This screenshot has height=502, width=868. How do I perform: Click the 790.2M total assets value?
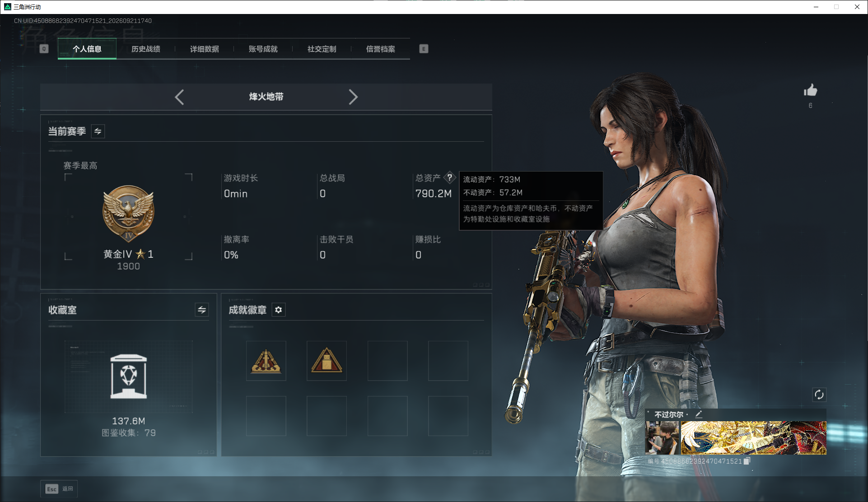(x=434, y=194)
